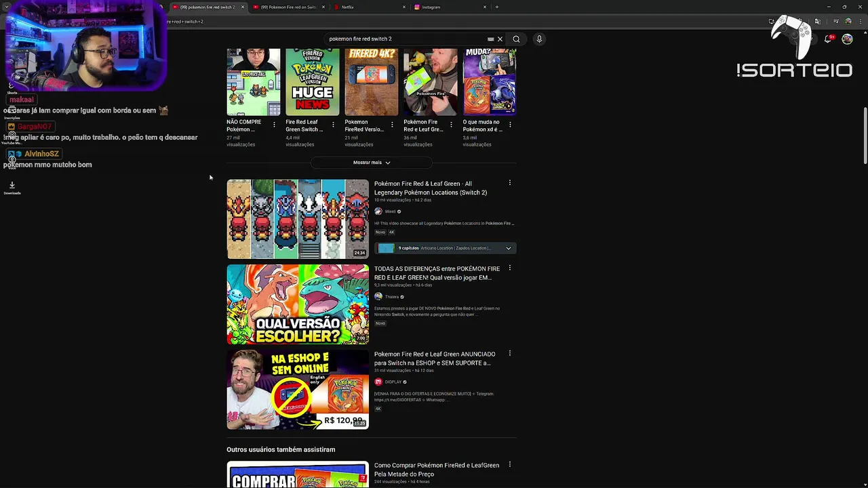Open the browser three-dot menu

click(859, 22)
